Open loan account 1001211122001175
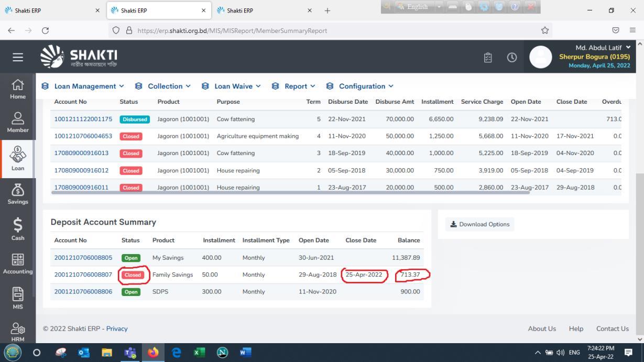This screenshot has height=362, width=644. [83, 119]
